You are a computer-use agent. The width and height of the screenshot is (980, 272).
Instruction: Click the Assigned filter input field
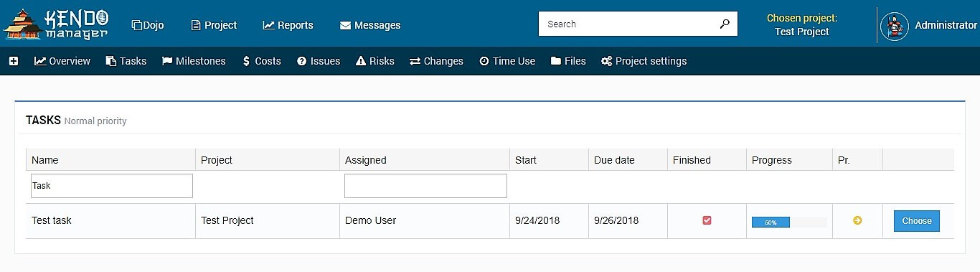425,186
